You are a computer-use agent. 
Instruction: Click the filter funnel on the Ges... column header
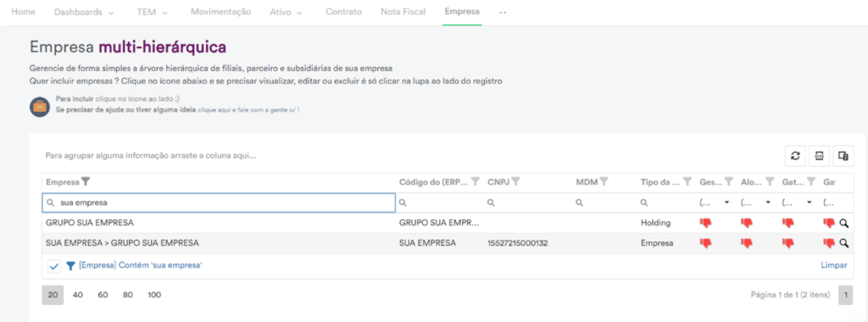[x=728, y=181]
